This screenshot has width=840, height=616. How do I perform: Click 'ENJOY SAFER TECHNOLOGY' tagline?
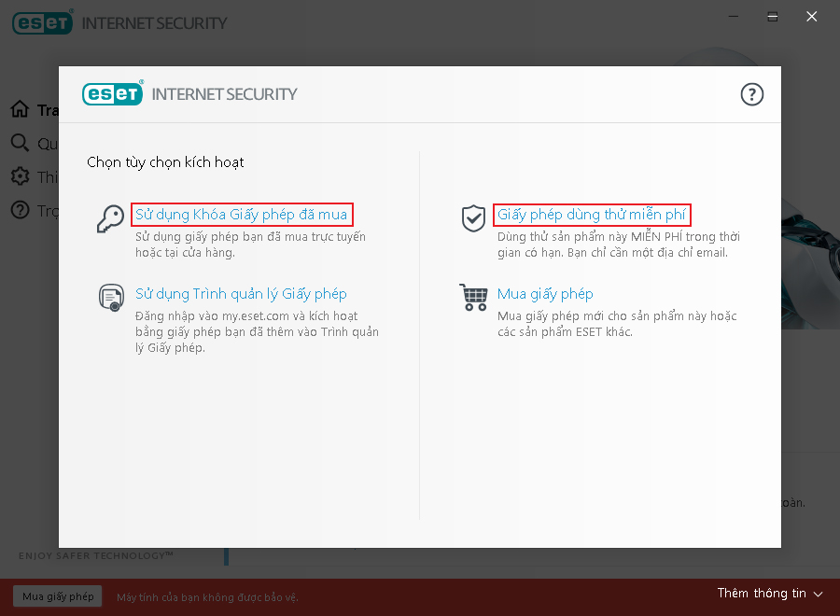(96, 555)
